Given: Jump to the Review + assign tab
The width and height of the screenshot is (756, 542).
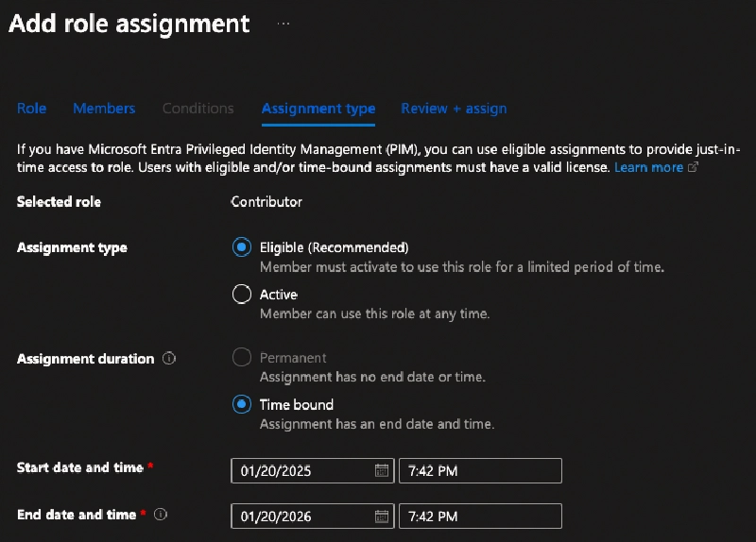Looking at the screenshot, I should [x=454, y=109].
